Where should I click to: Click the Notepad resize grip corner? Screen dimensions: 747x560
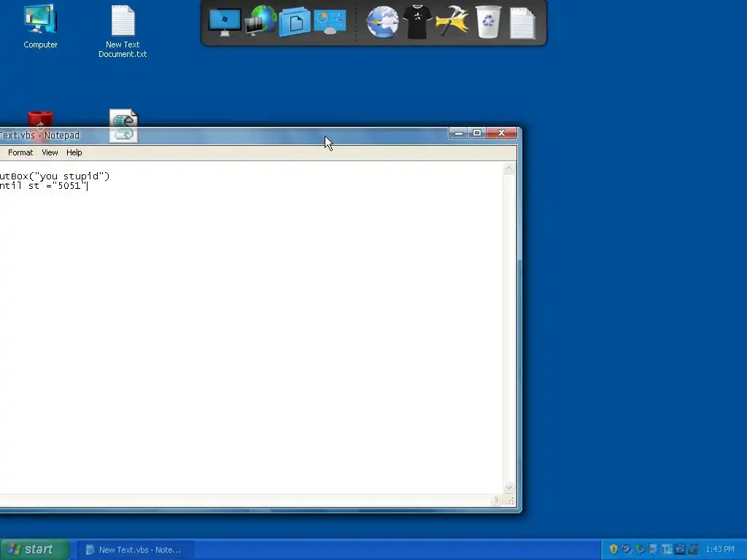pos(510,500)
